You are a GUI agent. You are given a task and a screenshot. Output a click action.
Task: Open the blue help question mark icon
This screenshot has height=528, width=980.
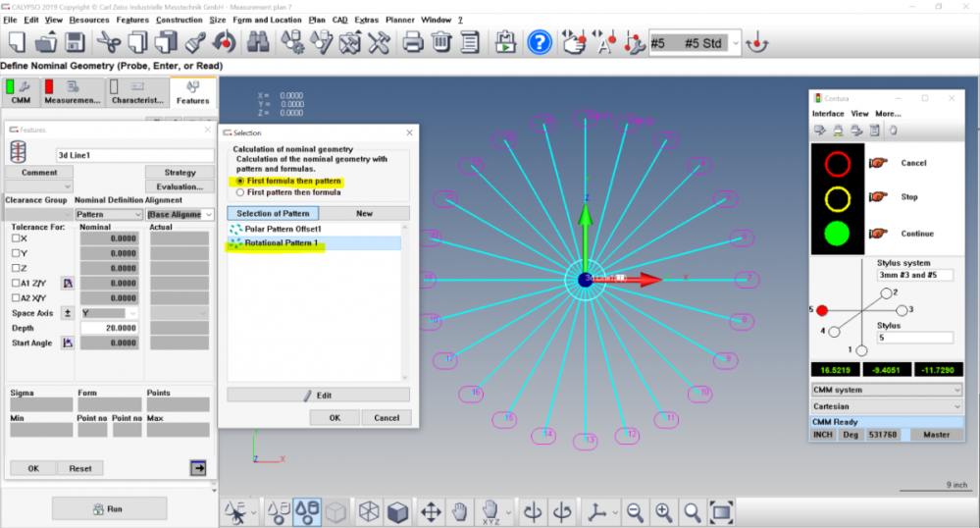[540, 43]
